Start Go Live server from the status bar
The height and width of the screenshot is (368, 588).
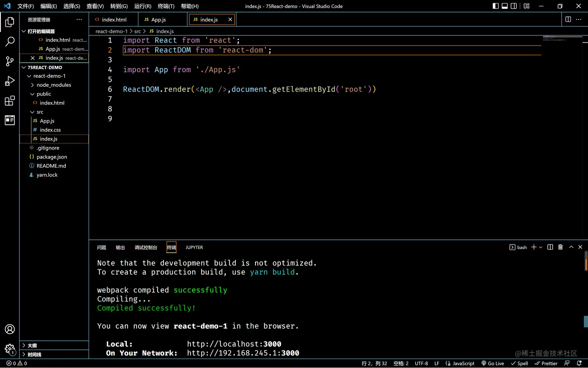point(493,363)
